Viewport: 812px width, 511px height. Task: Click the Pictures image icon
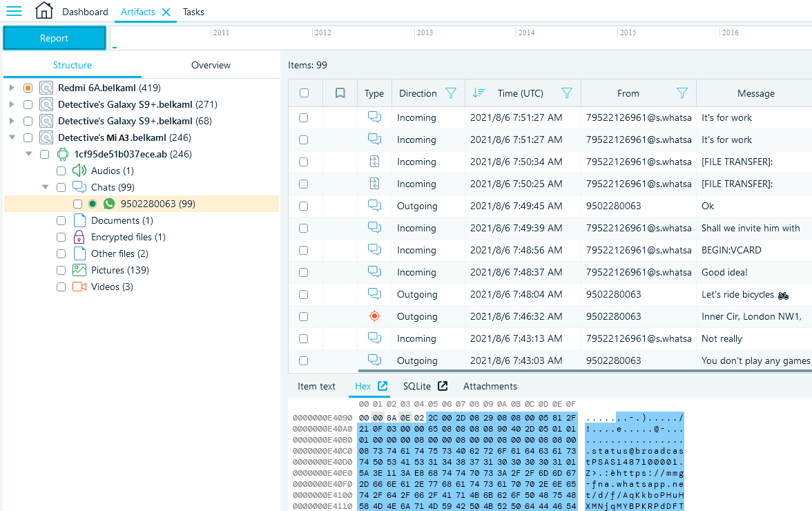pyautogui.click(x=79, y=270)
